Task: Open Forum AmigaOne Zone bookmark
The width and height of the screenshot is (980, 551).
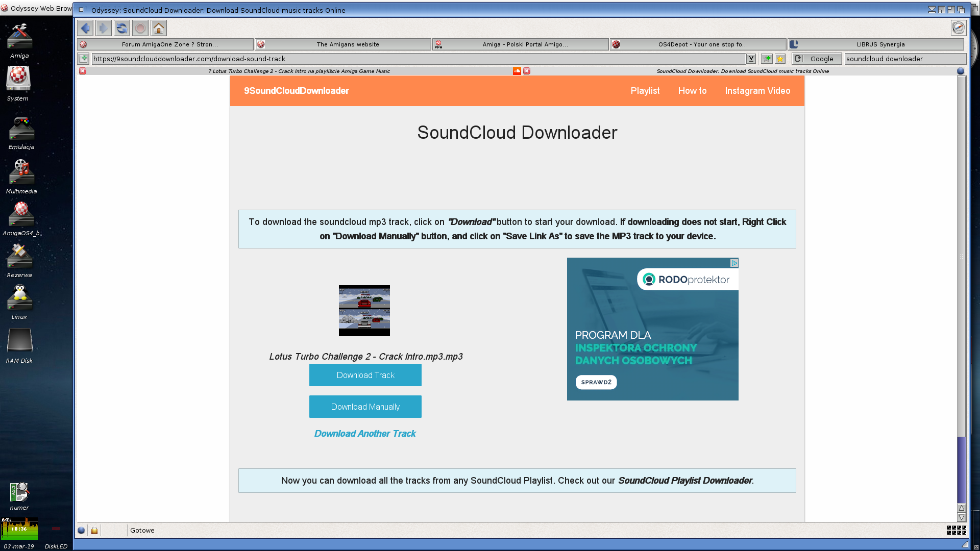Action: (x=166, y=44)
